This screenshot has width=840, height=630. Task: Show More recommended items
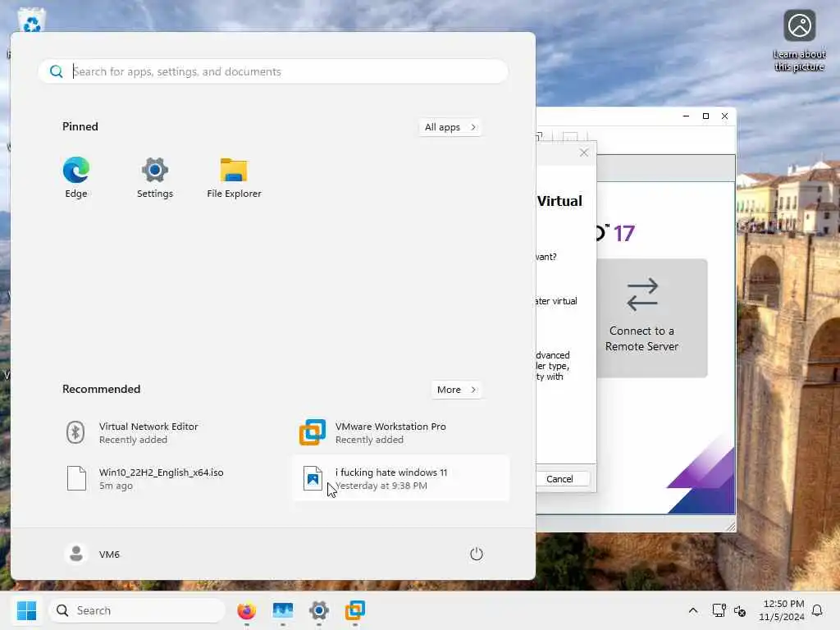[456, 390]
